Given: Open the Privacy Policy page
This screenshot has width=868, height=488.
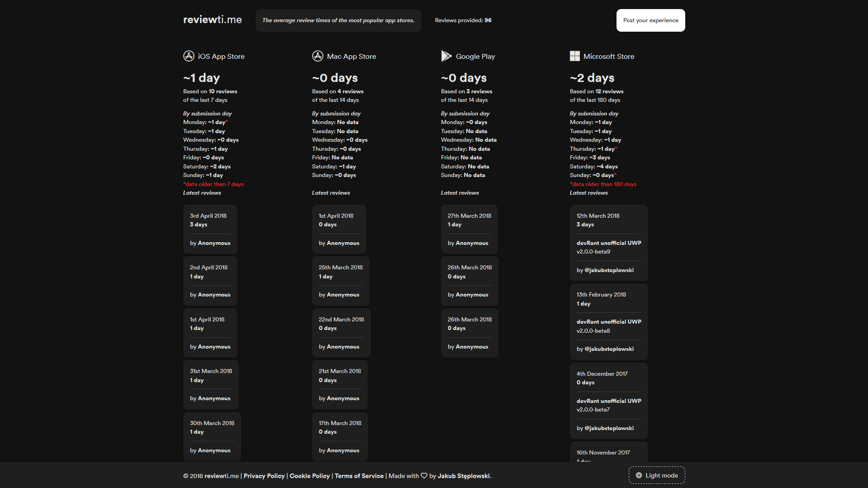Looking at the screenshot, I should click(264, 476).
